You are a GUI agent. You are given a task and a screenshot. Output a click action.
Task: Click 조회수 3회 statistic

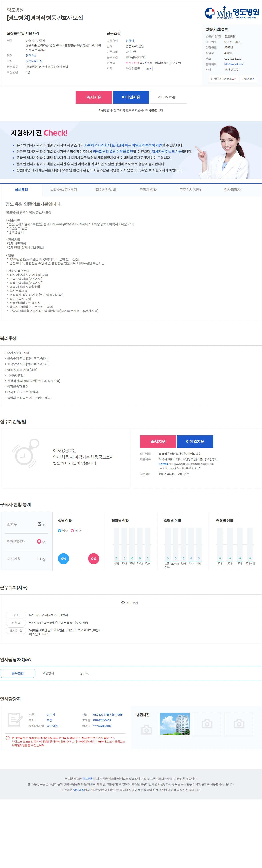click(x=26, y=524)
